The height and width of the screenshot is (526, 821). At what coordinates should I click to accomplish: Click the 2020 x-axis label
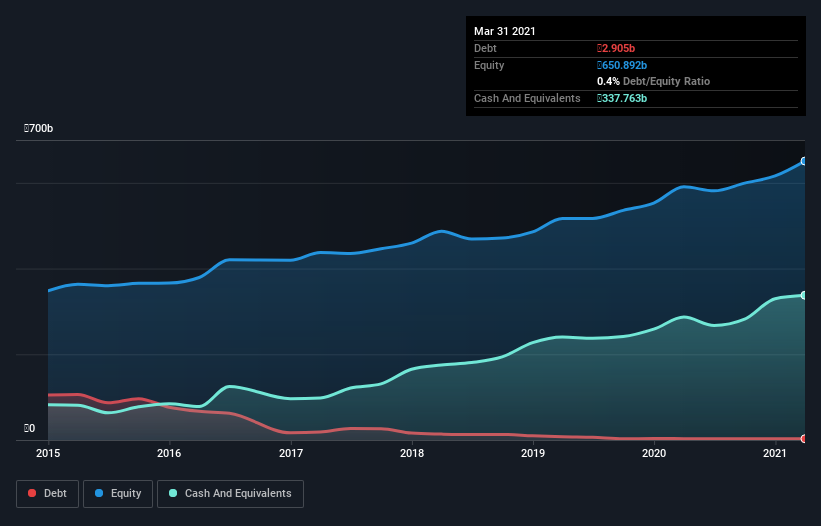click(x=654, y=453)
